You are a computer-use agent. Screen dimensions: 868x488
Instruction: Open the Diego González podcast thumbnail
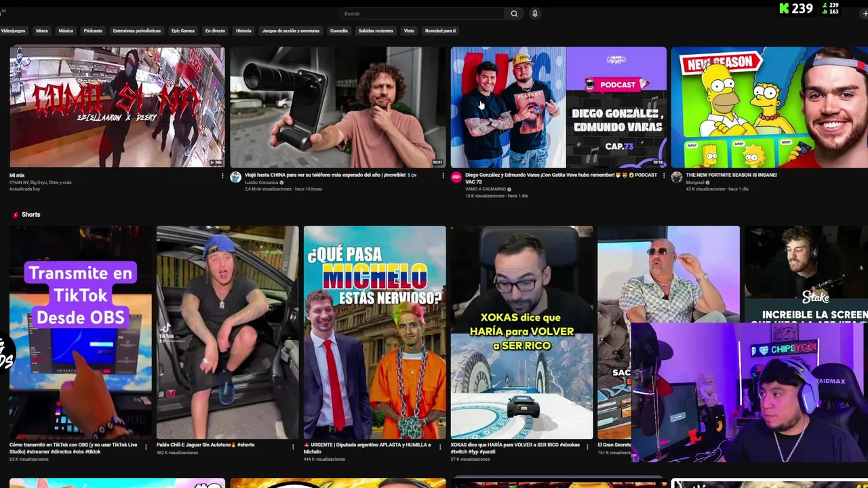559,107
